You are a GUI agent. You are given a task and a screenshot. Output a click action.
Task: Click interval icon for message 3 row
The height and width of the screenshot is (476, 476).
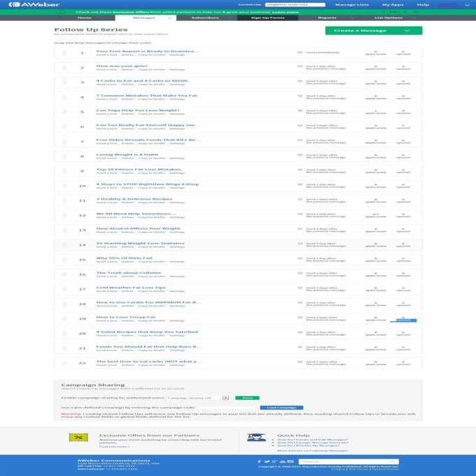pos(300,81)
